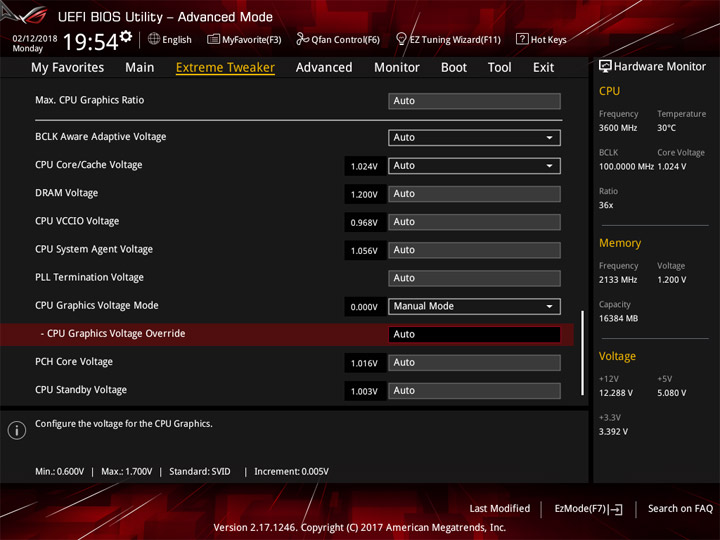Select BCLK Aware Adaptive Voltage label
This screenshot has width=720, height=540.
pos(101,137)
